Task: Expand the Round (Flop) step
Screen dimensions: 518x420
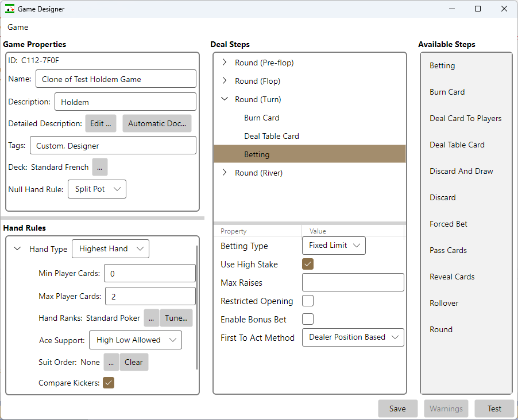Action: [225, 81]
